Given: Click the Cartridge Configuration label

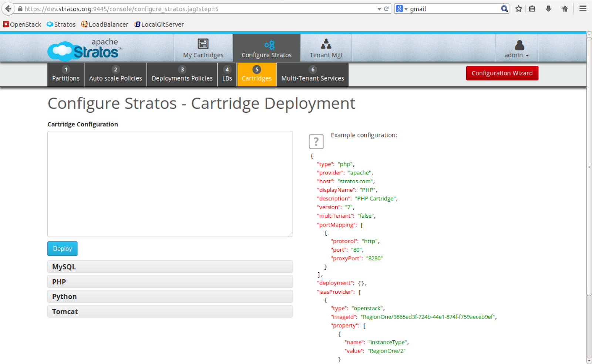Looking at the screenshot, I should pos(83,124).
